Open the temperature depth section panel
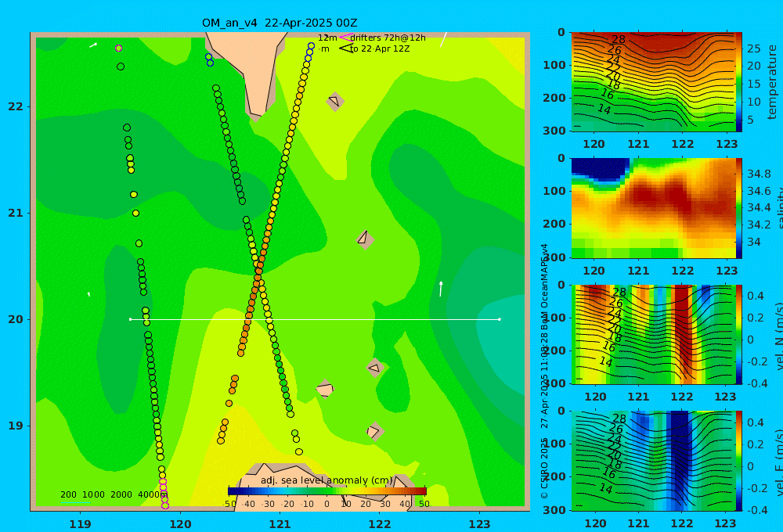 pyautogui.click(x=653, y=82)
